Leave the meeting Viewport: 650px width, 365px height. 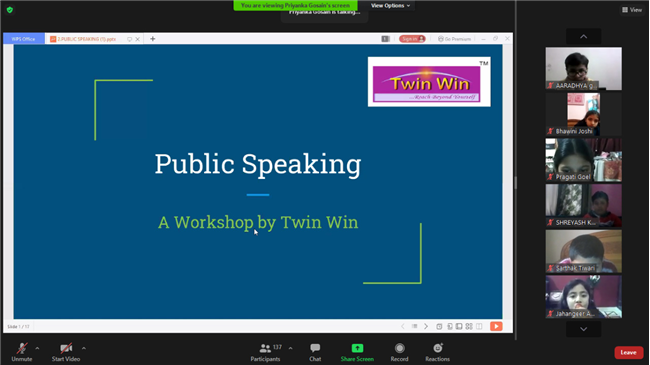[628, 352]
